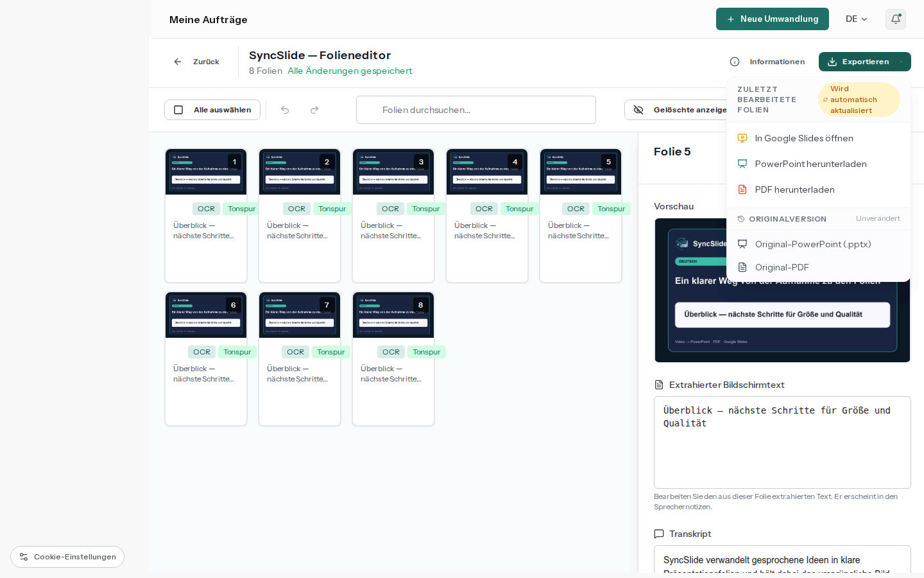Screen dimensions: 924x578
Task: Choose Original-PDF from export menu
Action: pos(819,267)
